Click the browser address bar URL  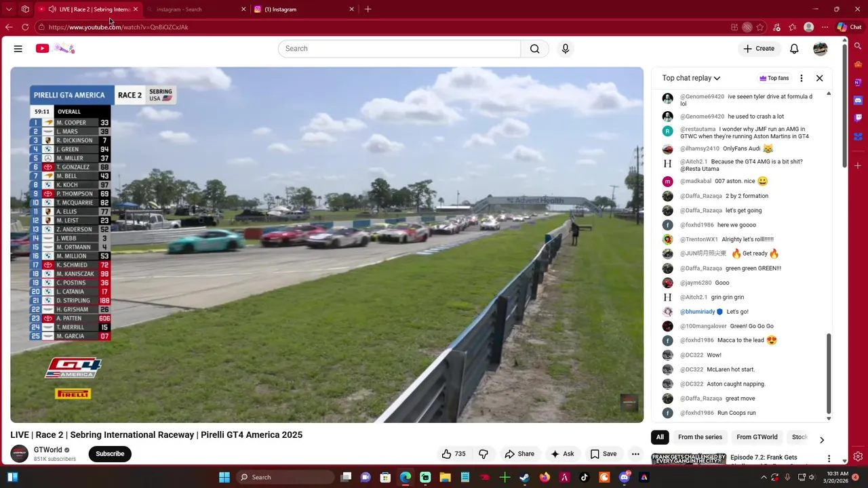118,27
